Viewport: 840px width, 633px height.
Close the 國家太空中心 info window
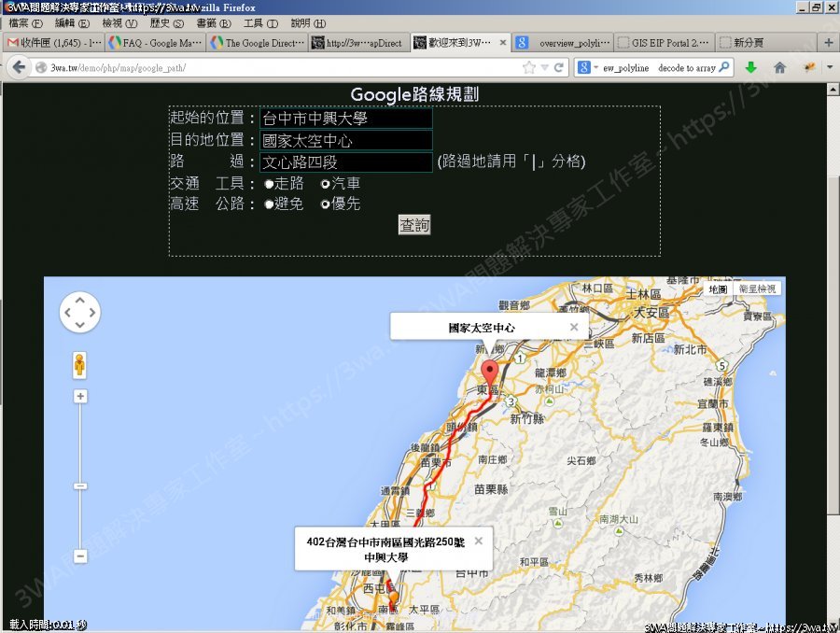tap(574, 327)
